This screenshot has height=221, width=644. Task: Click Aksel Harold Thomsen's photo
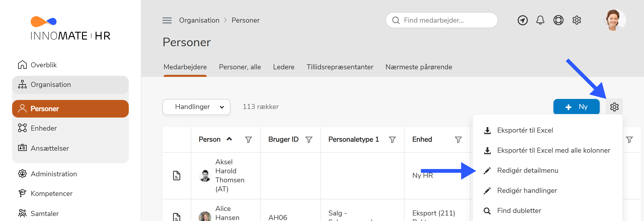point(205,176)
